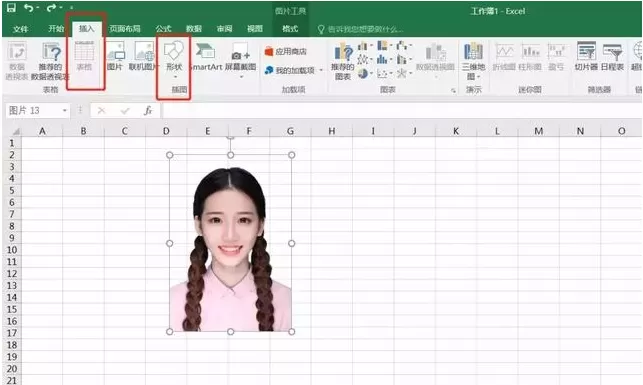Expand the 我的加载项 dropdown arrow
The height and width of the screenshot is (385, 643).
point(321,71)
